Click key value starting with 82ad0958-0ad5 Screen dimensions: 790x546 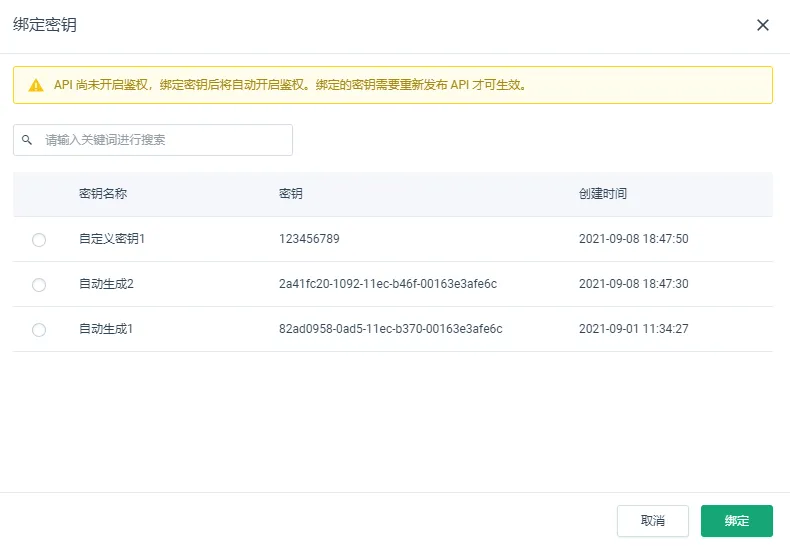[x=390, y=329]
